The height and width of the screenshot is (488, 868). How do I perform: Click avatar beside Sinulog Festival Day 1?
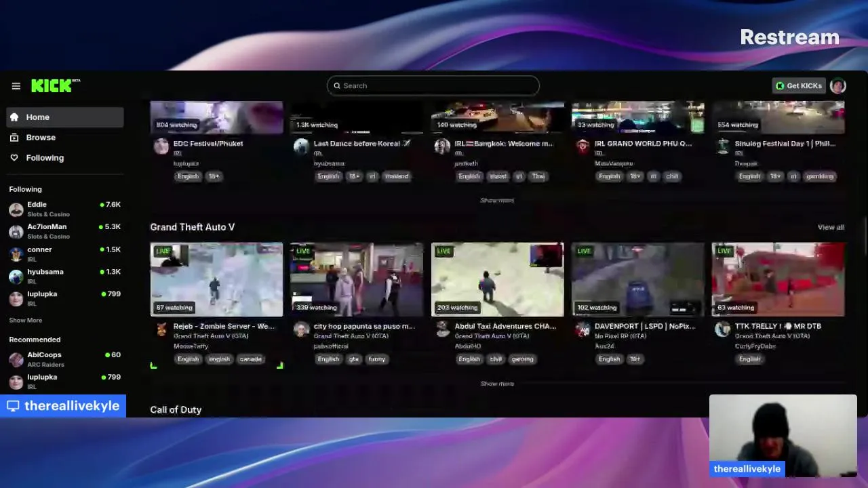pyautogui.click(x=723, y=146)
